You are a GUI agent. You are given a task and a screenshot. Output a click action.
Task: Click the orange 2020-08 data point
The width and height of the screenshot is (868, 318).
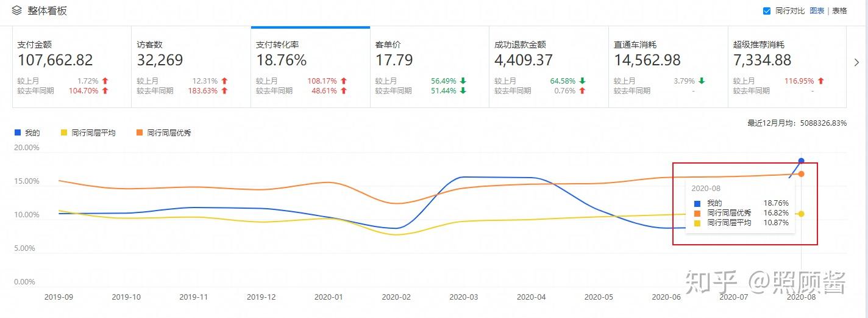(x=801, y=174)
